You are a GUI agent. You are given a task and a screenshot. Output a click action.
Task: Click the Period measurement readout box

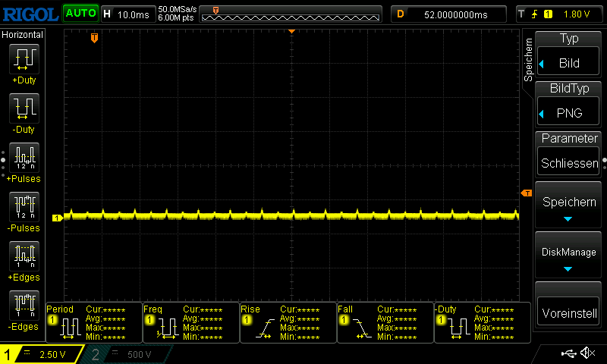[x=94, y=322]
